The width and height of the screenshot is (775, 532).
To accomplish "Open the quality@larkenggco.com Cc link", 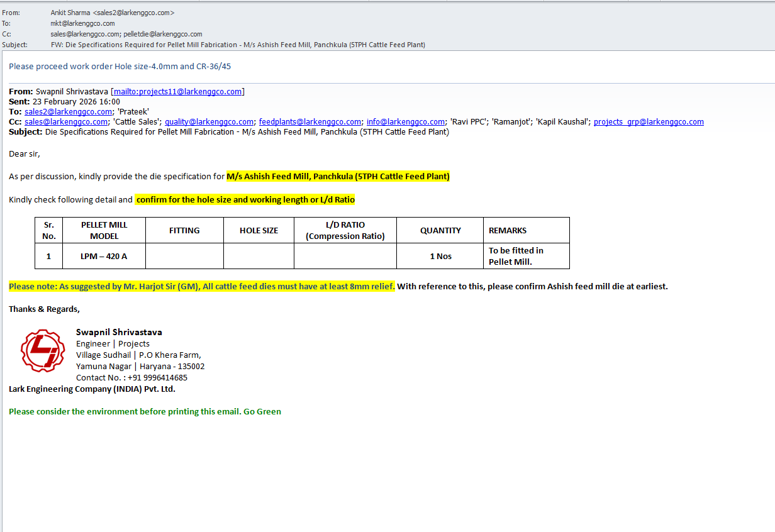I will click(x=209, y=122).
